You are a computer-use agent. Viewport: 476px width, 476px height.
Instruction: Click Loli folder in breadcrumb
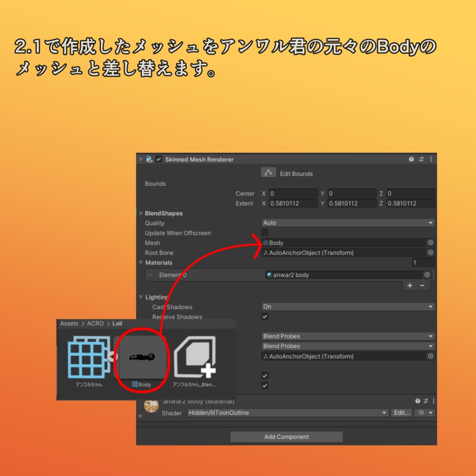coord(117,324)
